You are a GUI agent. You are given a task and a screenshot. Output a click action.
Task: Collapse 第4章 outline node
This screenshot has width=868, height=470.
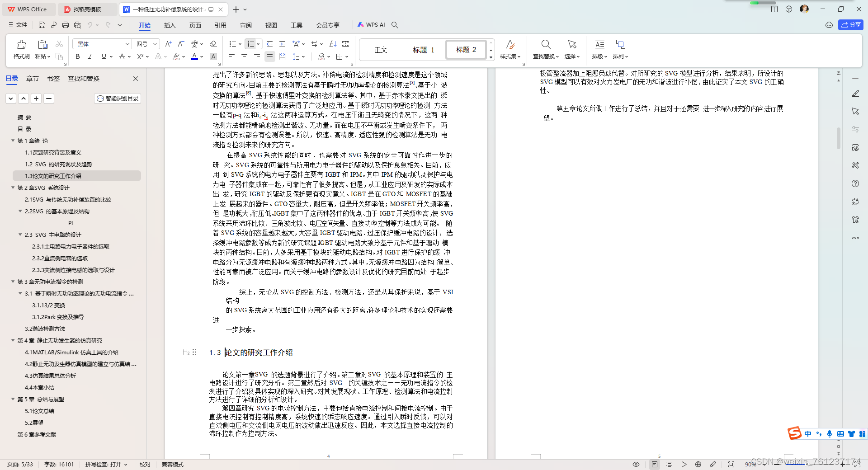[x=13, y=340]
